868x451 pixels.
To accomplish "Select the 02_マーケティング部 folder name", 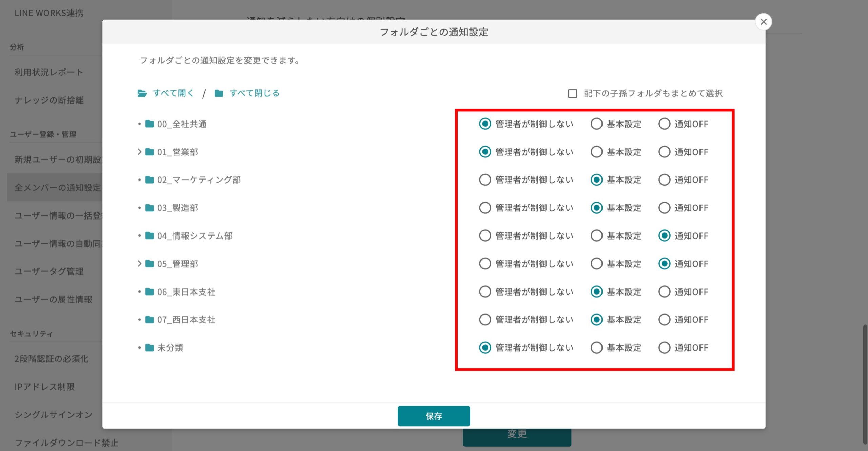I will click(x=199, y=180).
